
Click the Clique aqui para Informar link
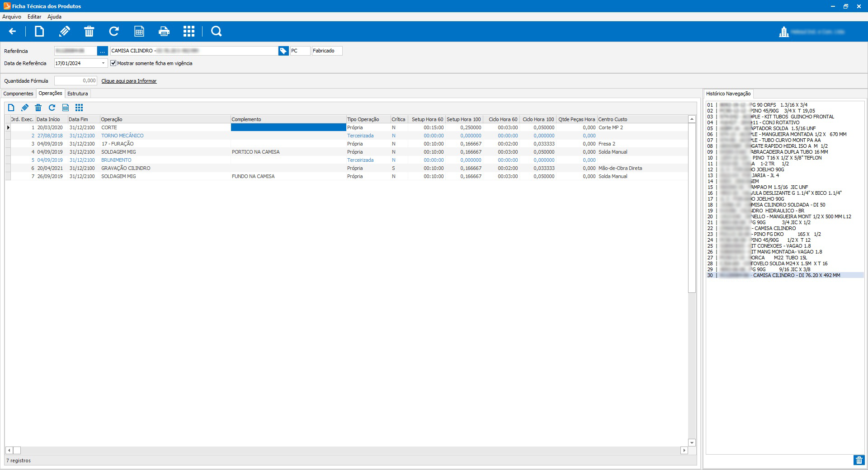[x=129, y=81]
